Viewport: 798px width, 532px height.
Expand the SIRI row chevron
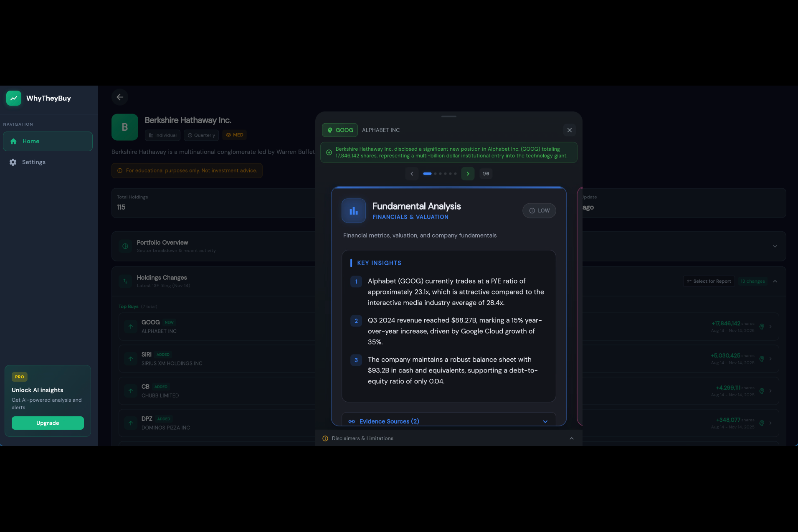[x=770, y=359]
